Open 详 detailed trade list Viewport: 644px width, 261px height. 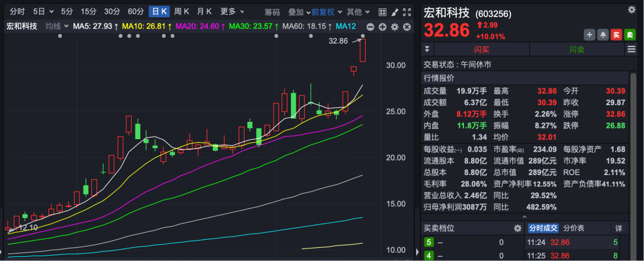point(618,228)
